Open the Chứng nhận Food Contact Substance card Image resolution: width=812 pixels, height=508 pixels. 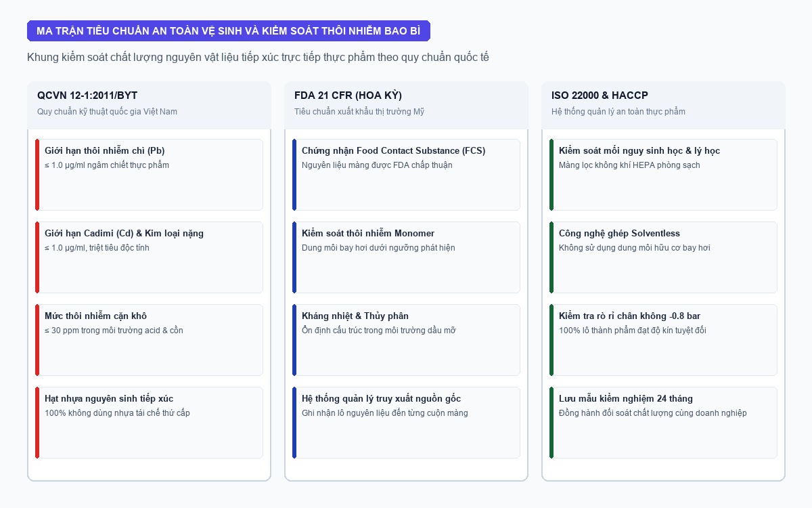406,175
